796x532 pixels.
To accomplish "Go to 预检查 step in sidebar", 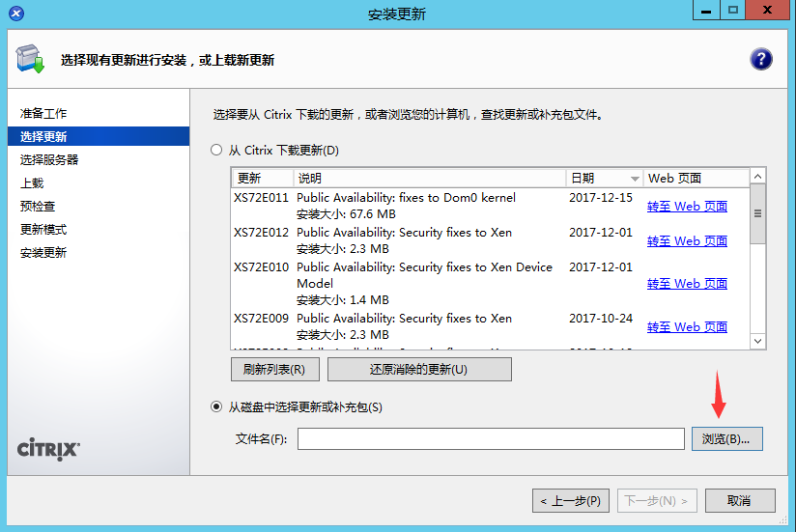I will coord(38,207).
